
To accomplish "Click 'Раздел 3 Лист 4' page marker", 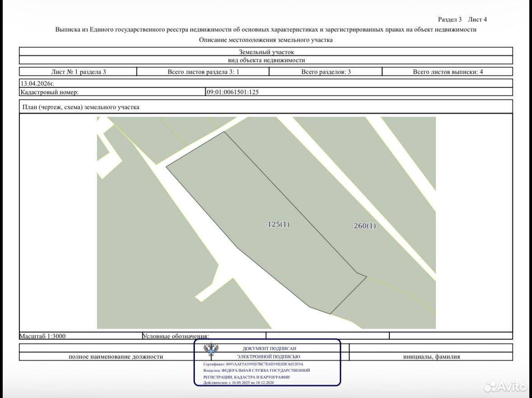I will [462, 19].
